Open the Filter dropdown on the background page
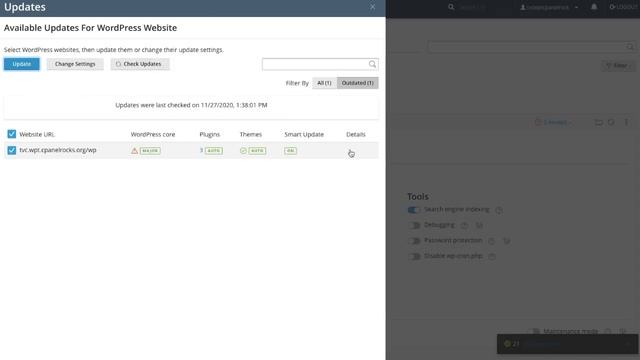The height and width of the screenshot is (360, 640). [618, 65]
